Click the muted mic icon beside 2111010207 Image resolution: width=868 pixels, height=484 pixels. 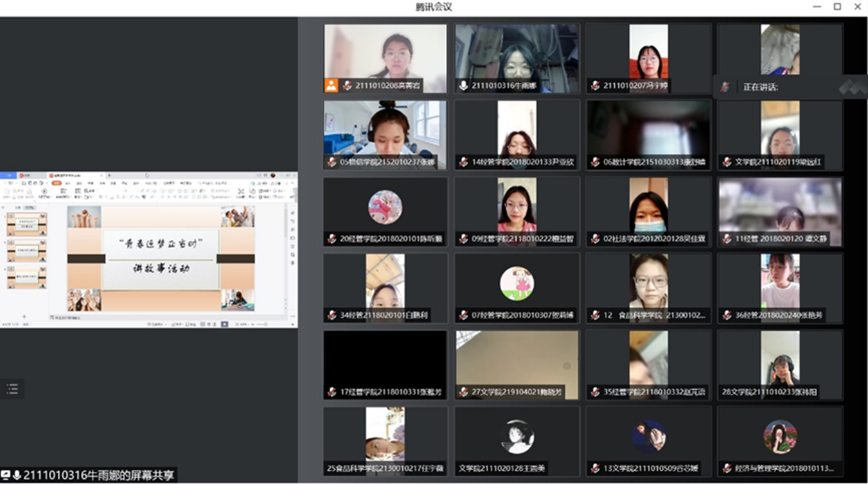tap(595, 85)
